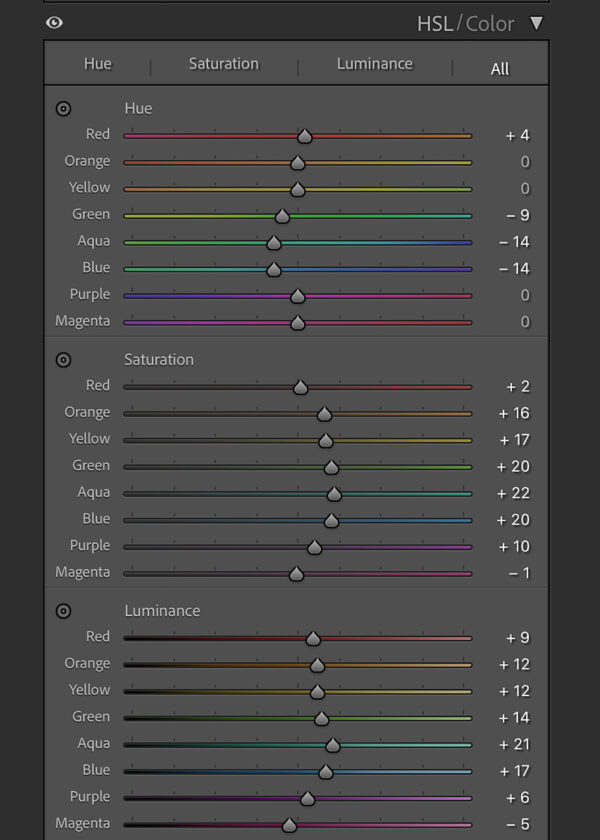Click the Luminance Blue slider handle

click(x=326, y=771)
